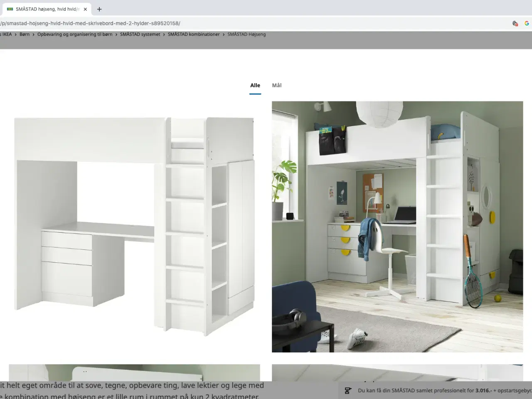Image resolution: width=532 pixels, height=399 pixels.
Task: Click the drill icon in the assembly banner
Action: click(348, 391)
